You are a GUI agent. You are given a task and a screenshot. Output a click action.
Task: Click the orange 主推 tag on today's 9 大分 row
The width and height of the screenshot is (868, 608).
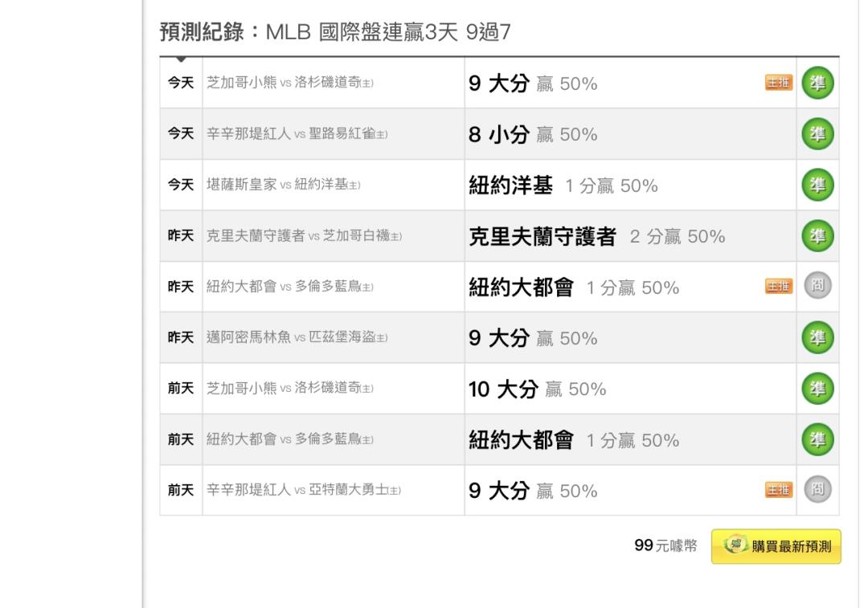click(x=777, y=84)
